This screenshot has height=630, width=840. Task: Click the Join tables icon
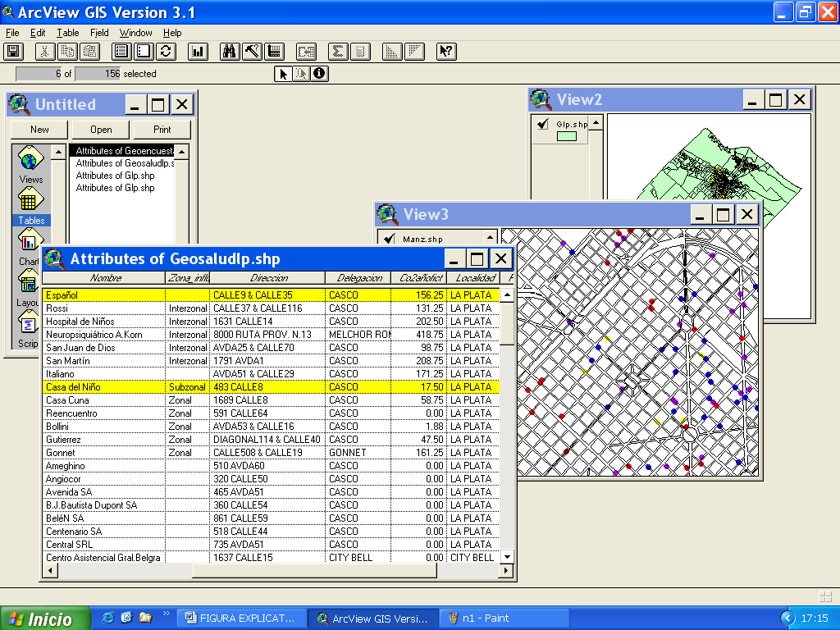click(307, 52)
